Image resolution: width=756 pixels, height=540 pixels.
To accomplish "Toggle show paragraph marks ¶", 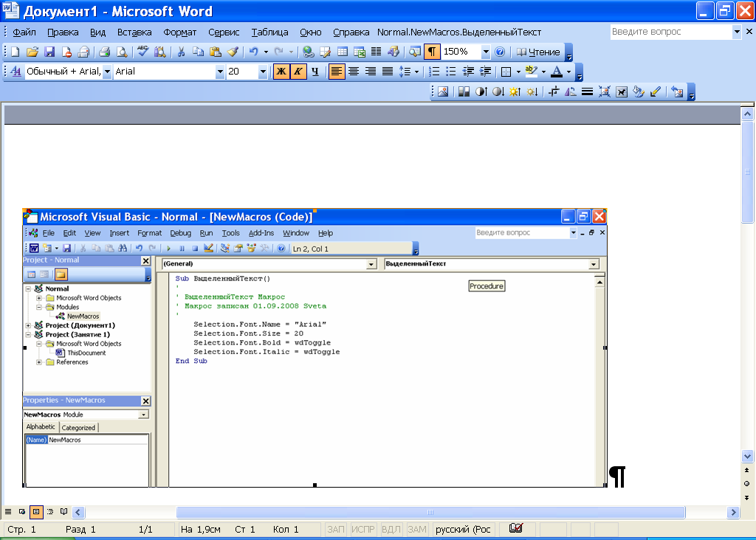I will pyautogui.click(x=432, y=52).
